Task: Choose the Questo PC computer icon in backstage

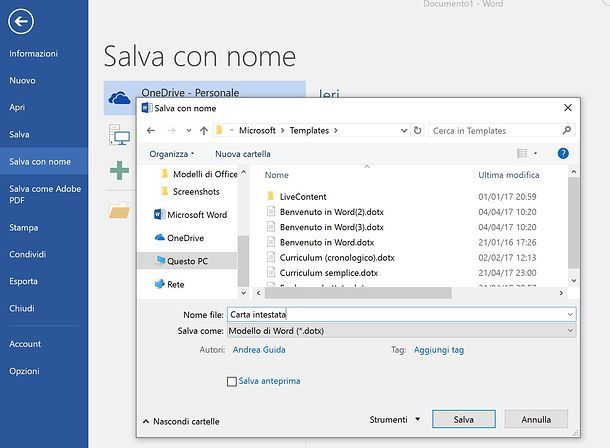Action: coord(119,135)
